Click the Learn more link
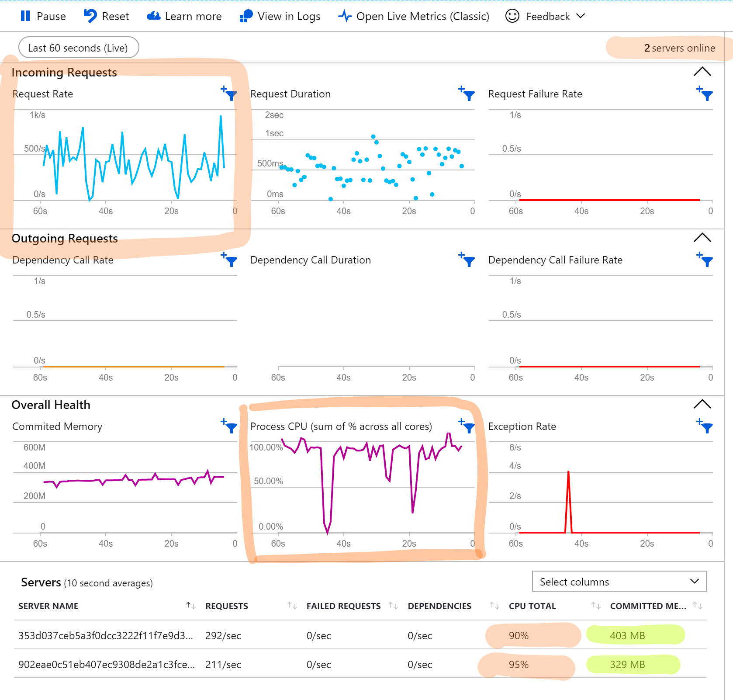 pyautogui.click(x=184, y=16)
